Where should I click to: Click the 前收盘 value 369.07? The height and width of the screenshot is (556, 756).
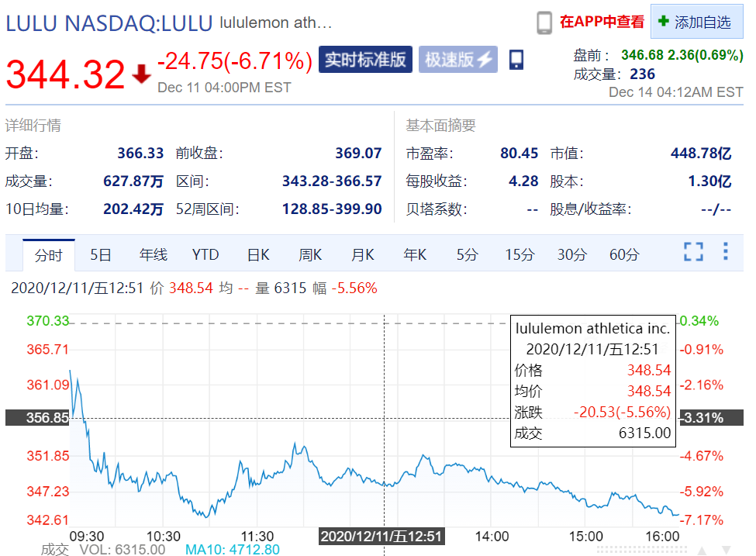click(x=358, y=154)
